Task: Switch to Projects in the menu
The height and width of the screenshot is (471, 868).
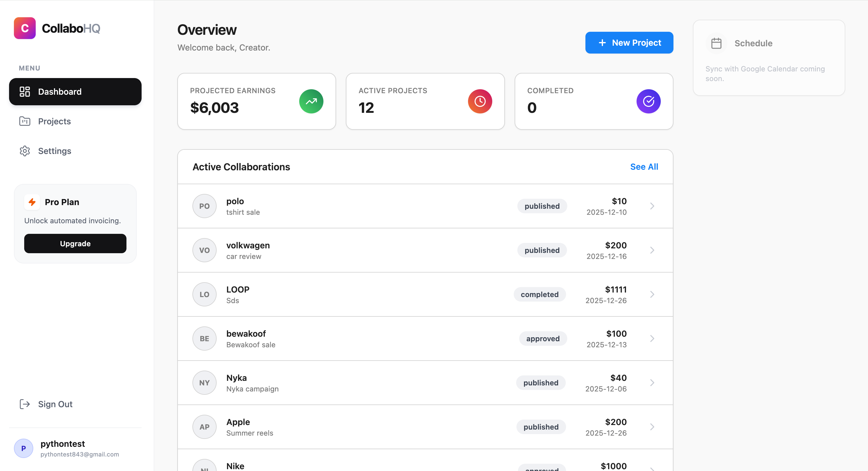Action: coord(54,121)
